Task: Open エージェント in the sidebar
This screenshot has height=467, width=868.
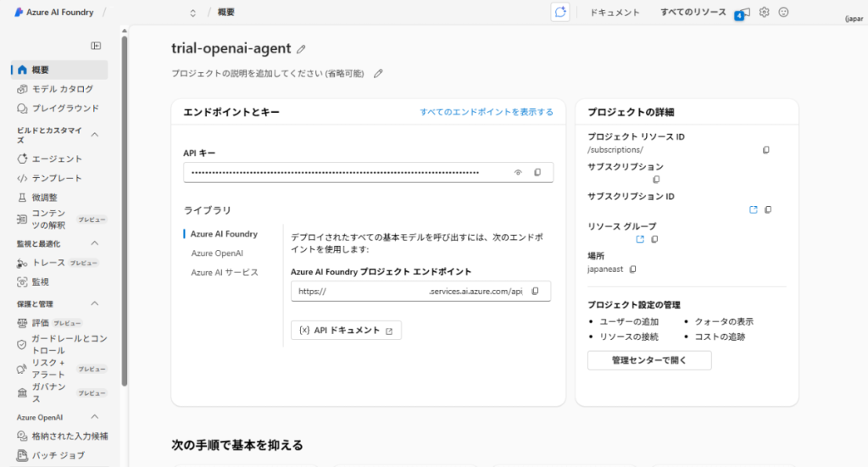Action: (x=57, y=158)
